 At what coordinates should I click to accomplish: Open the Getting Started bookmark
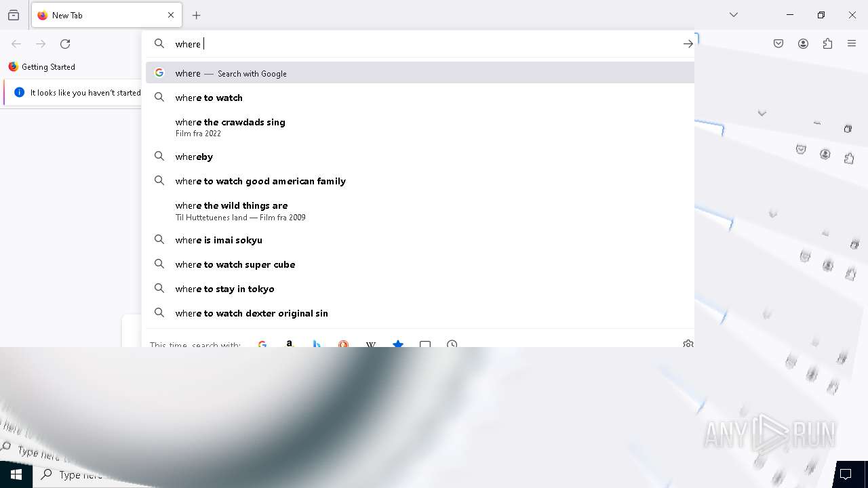[x=41, y=66]
